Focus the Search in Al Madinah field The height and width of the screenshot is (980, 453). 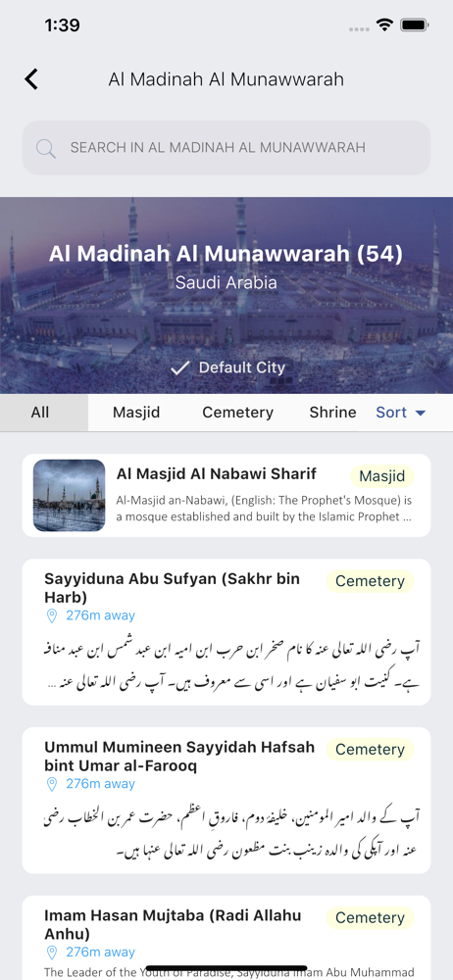coord(226,148)
